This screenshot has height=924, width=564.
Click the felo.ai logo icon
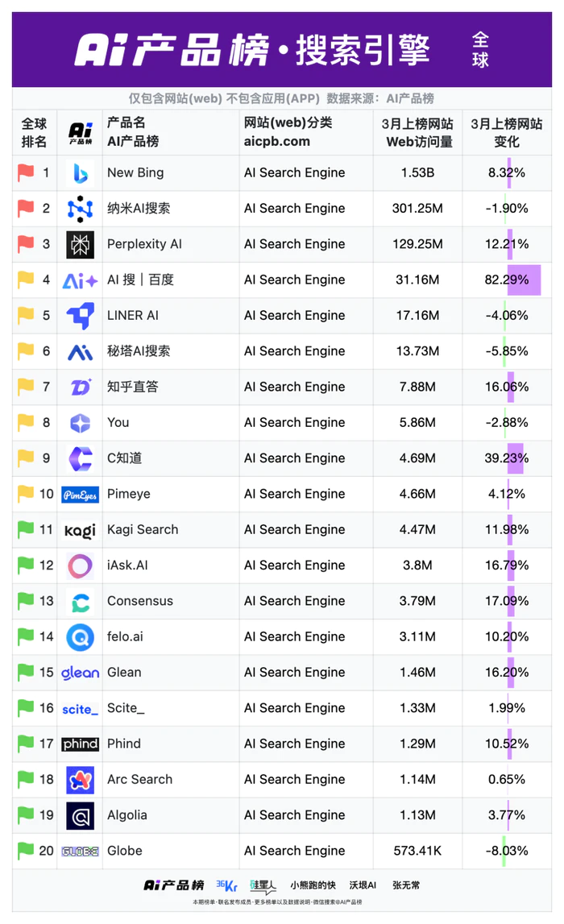point(80,637)
